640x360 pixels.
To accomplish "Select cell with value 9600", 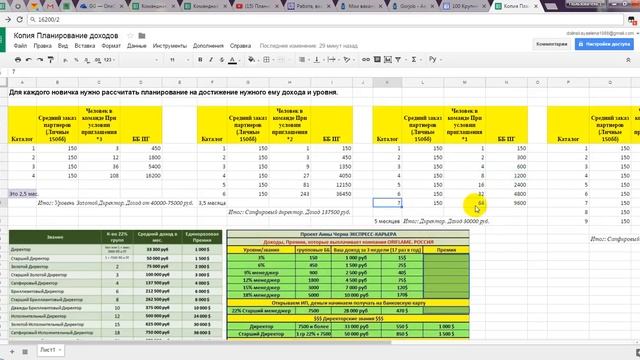I will (x=506, y=203).
